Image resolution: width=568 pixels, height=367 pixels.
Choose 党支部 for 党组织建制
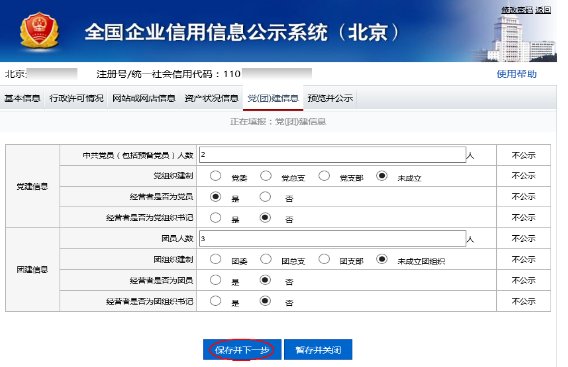324,176
